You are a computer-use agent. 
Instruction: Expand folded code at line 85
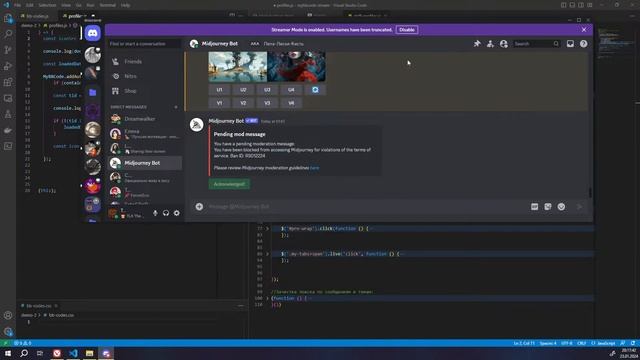click(267, 254)
